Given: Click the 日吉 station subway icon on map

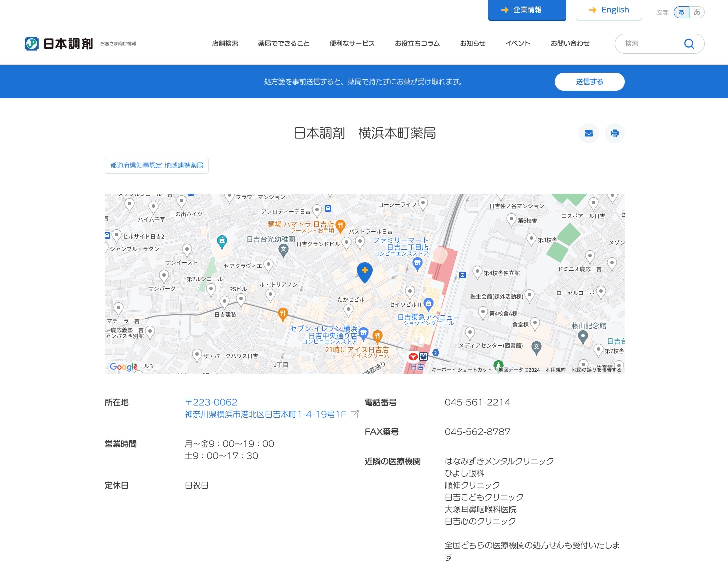Looking at the screenshot, I should [x=423, y=357].
